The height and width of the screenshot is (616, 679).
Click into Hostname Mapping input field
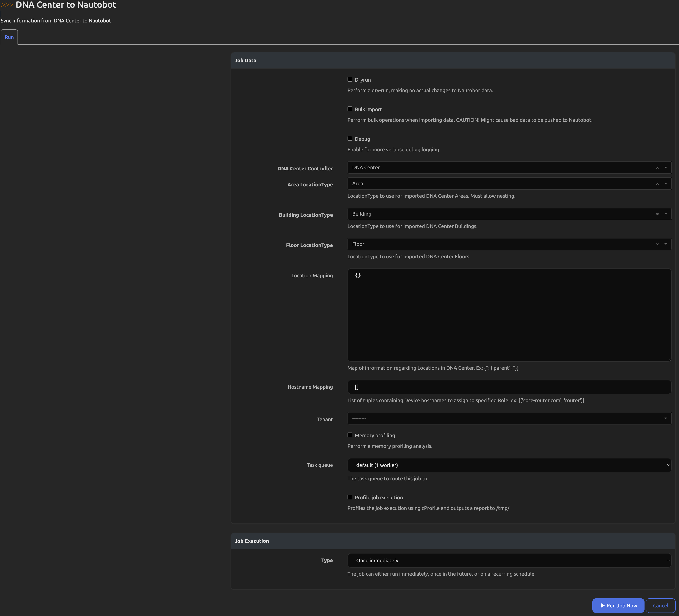[509, 387]
